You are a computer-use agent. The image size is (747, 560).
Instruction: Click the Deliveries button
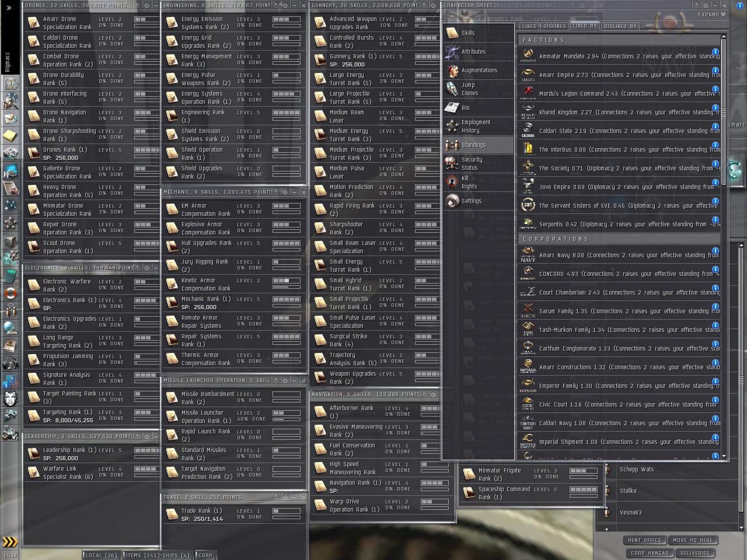coord(695,553)
